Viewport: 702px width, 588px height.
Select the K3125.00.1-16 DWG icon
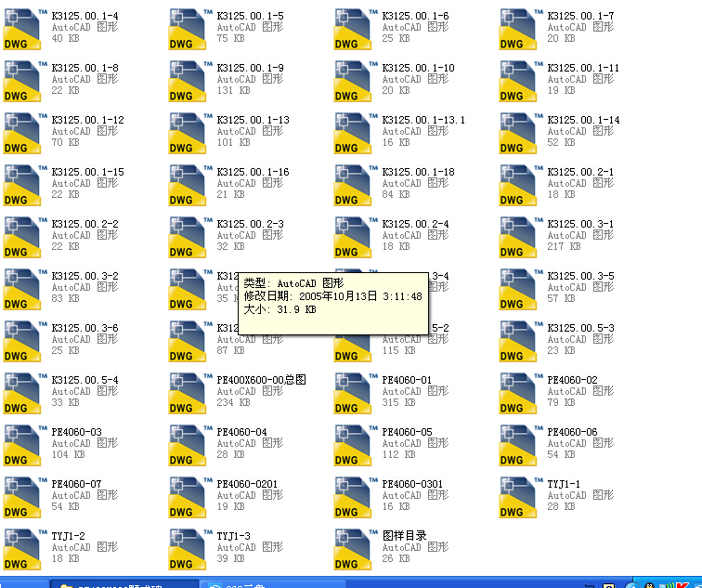click(x=188, y=185)
